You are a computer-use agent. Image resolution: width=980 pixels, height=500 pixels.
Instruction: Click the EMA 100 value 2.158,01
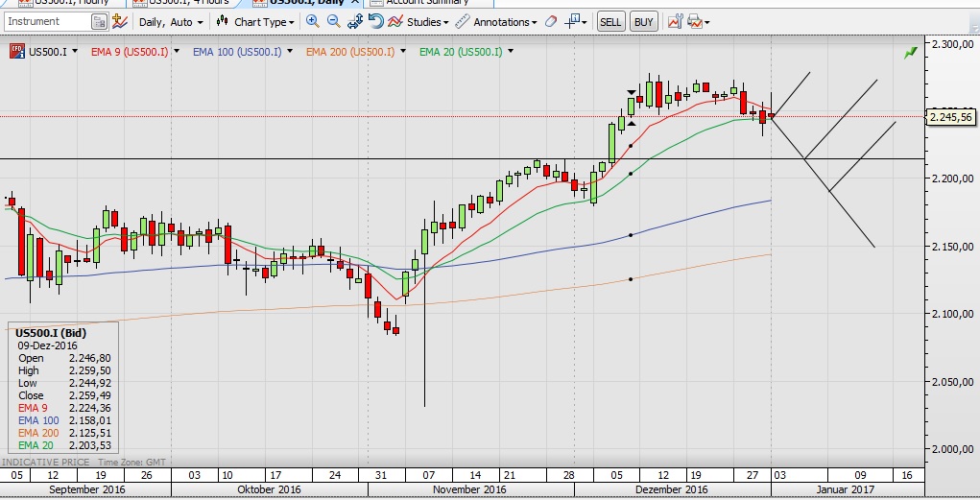point(90,420)
